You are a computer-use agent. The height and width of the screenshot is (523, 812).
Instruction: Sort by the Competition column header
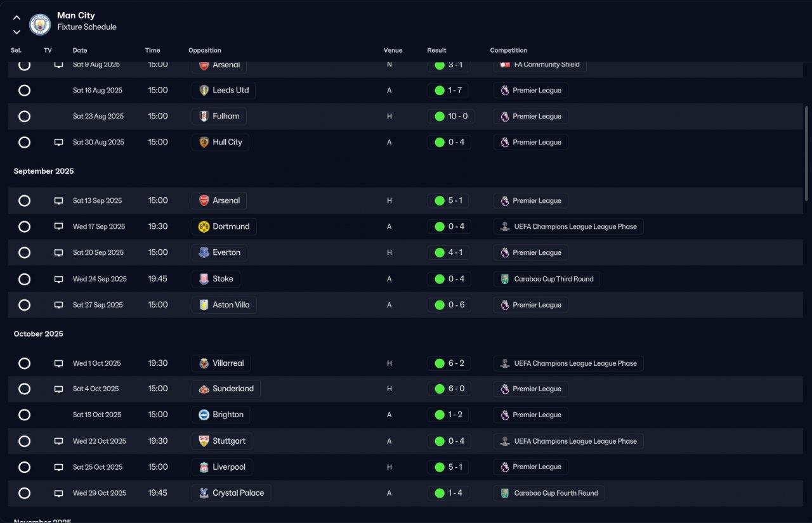509,50
